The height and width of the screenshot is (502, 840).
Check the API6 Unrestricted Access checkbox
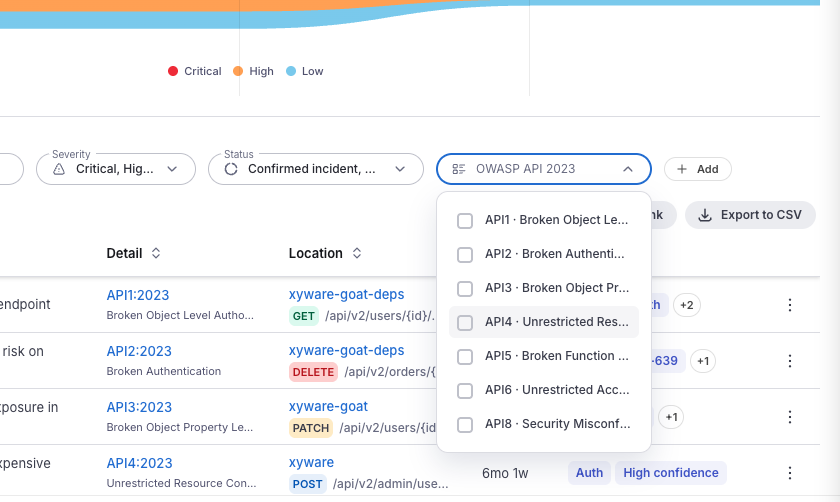click(464, 391)
